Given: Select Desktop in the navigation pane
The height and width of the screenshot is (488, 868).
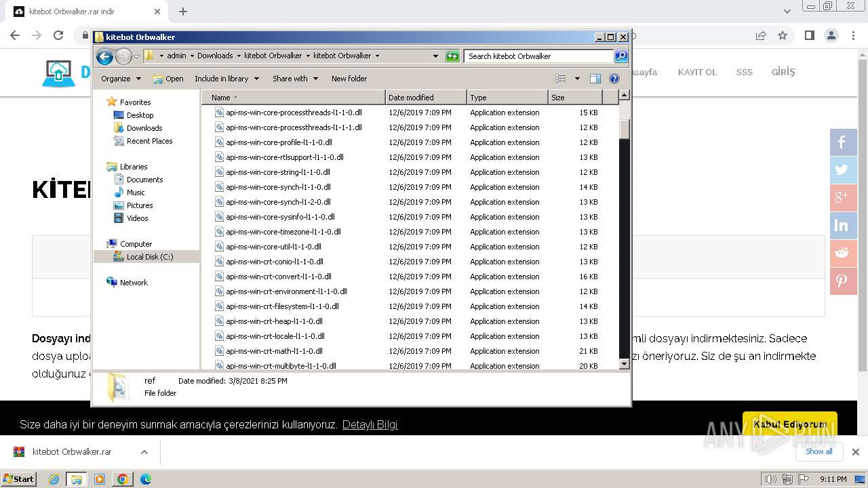Looking at the screenshot, I should pyautogui.click(x=140, y=115).
